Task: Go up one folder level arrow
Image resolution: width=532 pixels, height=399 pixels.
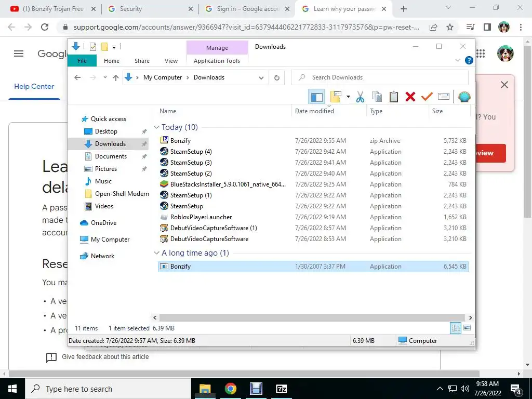Action: click(x=116, y=78)
